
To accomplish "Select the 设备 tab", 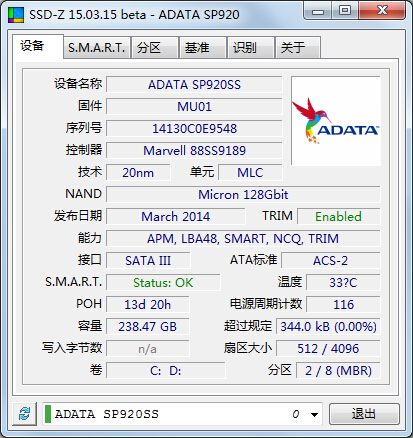I will (38, 46).
